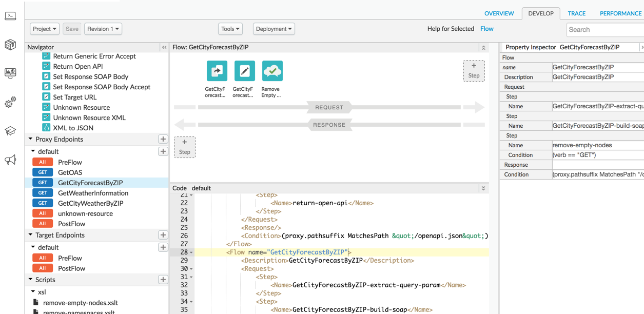Open the API Proxies box icon in left rail

(x=10, y=45)
